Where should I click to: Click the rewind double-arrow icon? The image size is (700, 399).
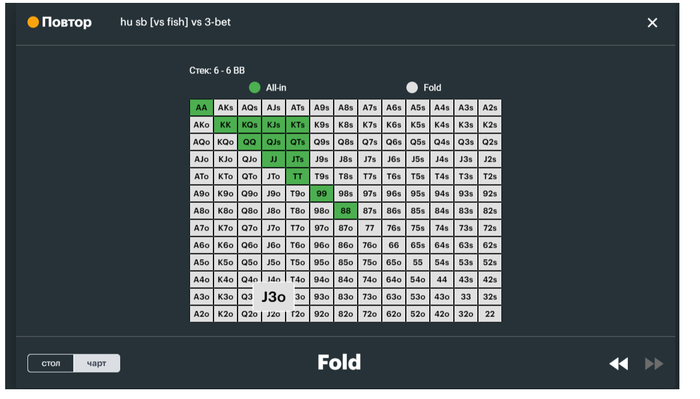619,364
